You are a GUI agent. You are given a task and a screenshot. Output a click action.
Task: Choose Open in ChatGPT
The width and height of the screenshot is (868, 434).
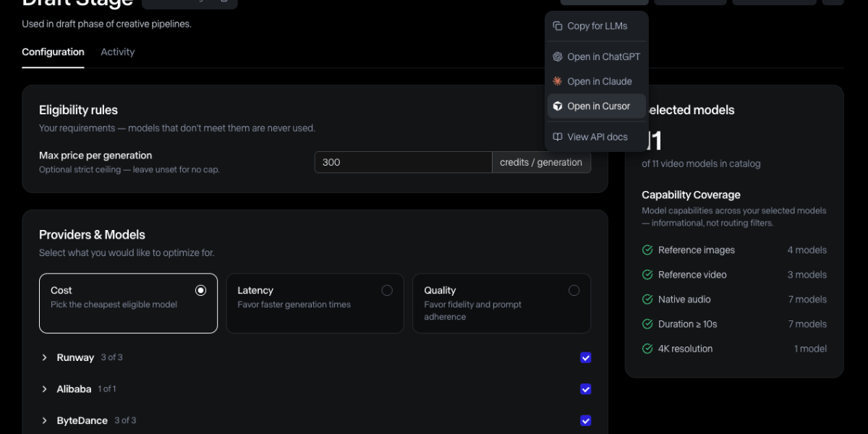597,56
